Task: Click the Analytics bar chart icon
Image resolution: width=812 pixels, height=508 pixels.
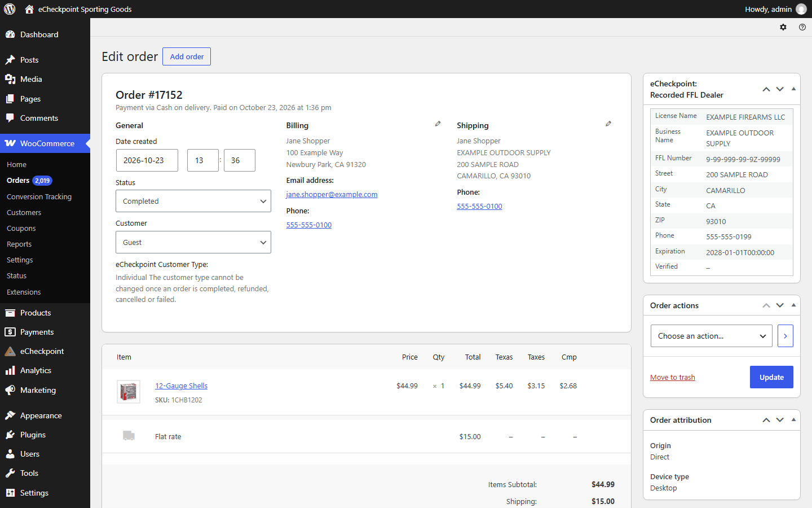Action: (10, 370)
